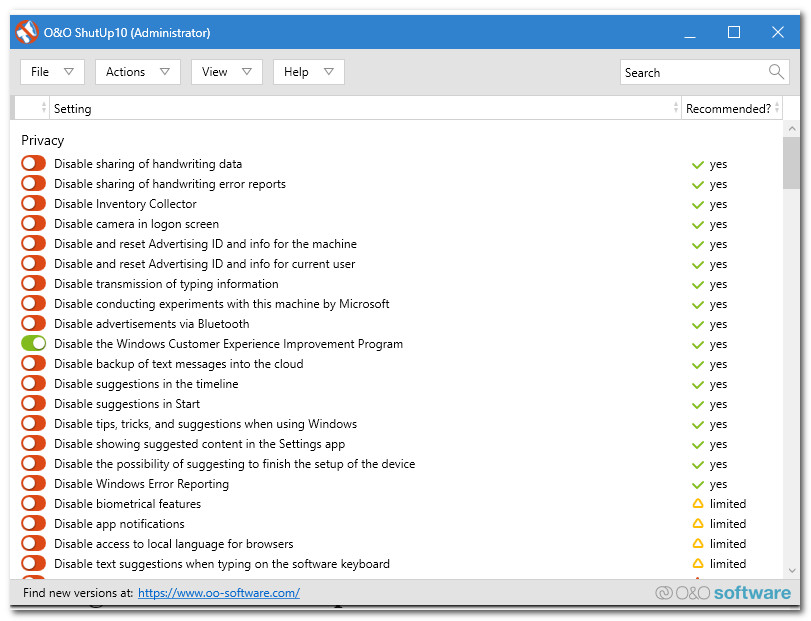Click green checkmark for Windows Error Reporting
This screenshot has width=811, height=621.
(698, 484)
